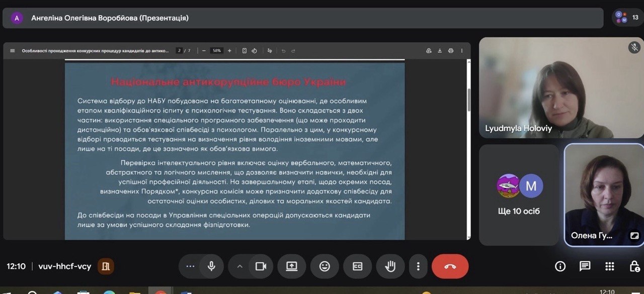Click the save to Drive icon in PDF toolbar

pyautogui.click(x=429, y=51)
